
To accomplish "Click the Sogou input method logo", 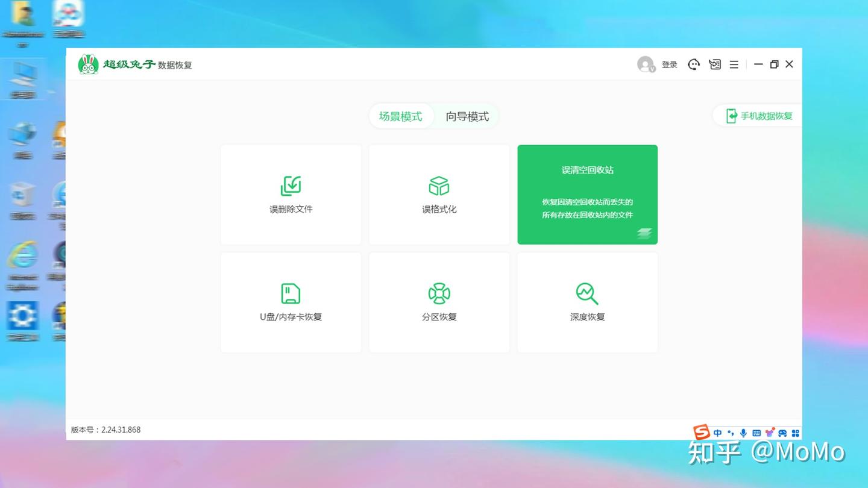I will 701,432.
